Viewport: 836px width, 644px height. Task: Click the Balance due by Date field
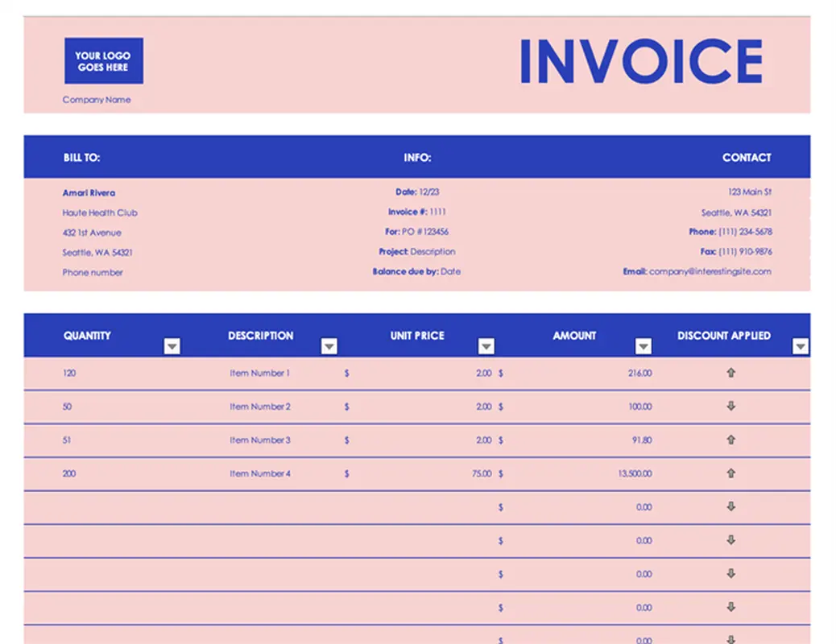pyautogui.click(x=416, y=272)
